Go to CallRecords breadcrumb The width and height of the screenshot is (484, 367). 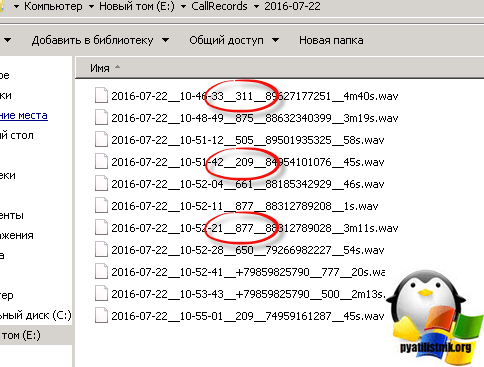219,6
